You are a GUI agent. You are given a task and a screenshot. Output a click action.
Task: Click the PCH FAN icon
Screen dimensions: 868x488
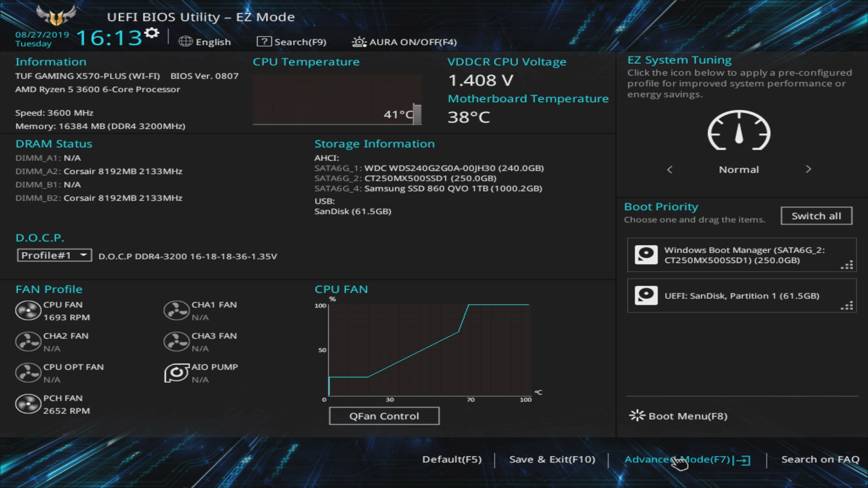click(x=28, y=404)
